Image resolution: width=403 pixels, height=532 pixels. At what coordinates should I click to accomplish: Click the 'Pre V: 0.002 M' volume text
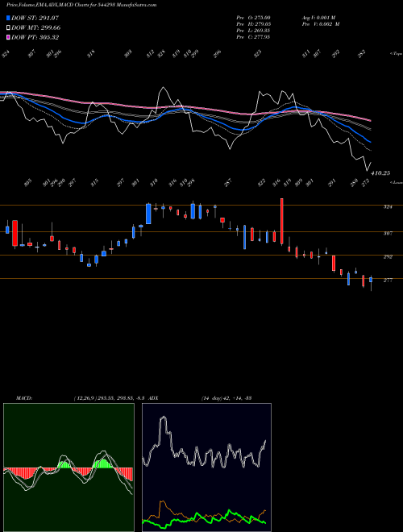click(320, 24)
